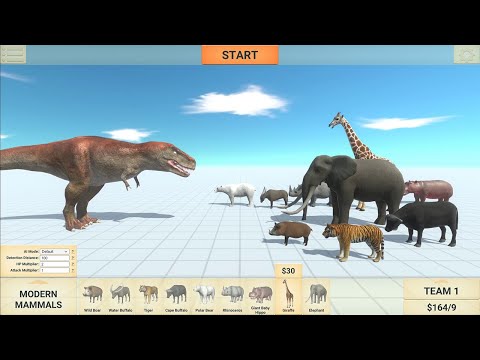
Task: Select Elephant unit icon
Action: (x=316, y=297)
